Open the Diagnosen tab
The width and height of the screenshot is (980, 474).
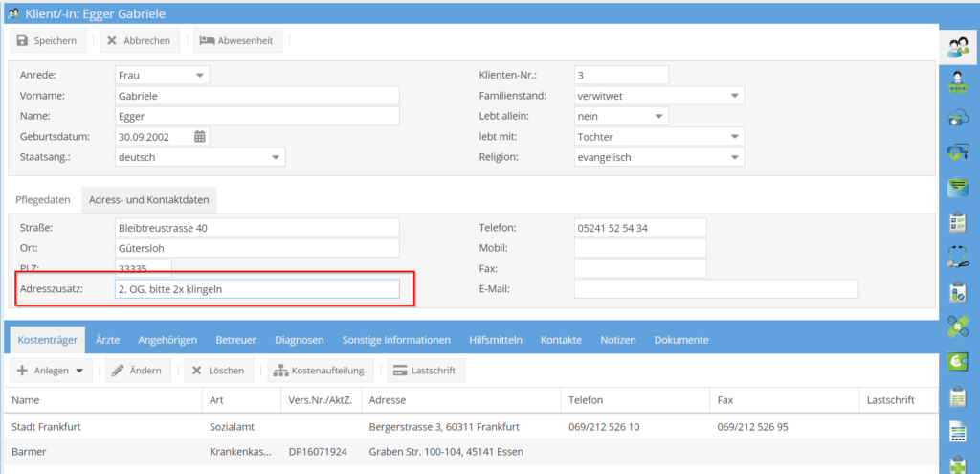point(299,340)
